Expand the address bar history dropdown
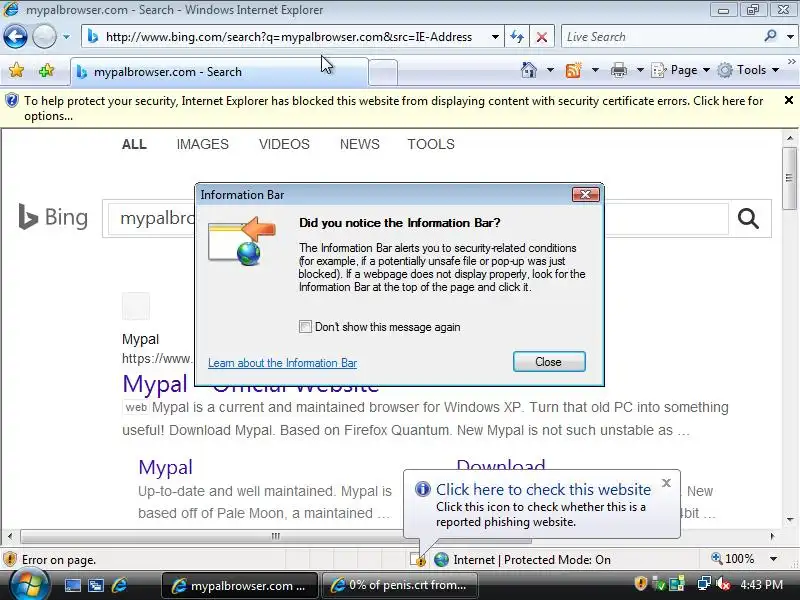The width and height of the screenshot is (800, 600). coord(495,37)
